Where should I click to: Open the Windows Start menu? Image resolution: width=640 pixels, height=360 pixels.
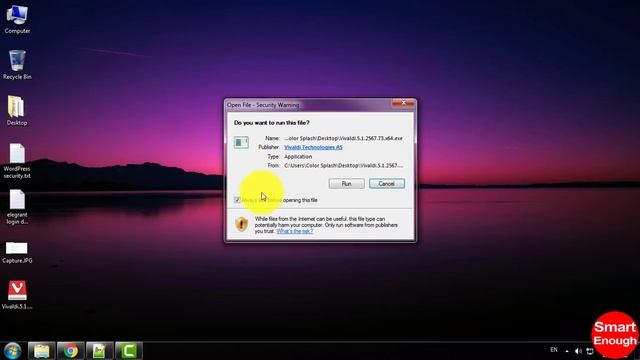13,351
